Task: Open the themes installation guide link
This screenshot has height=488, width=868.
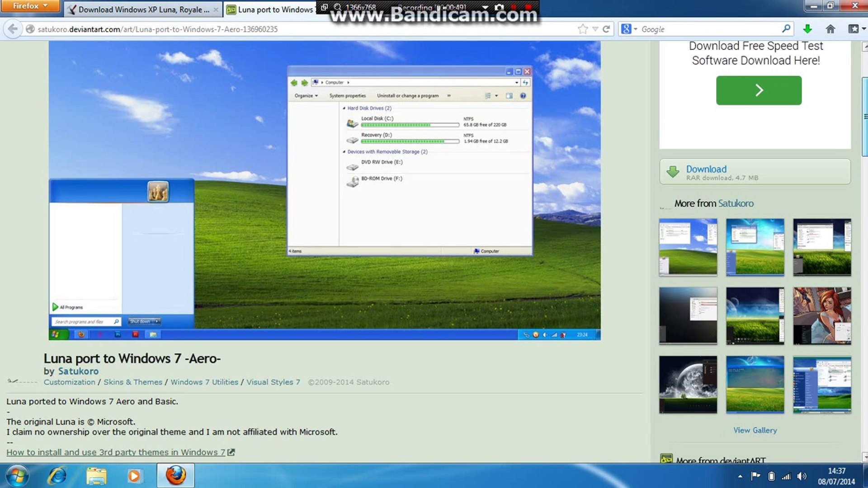Action: 115,452
